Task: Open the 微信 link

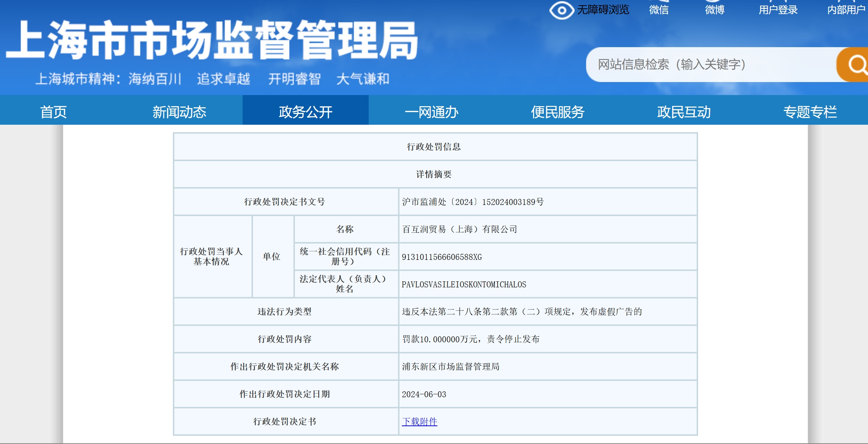Action: pyautogui.click(x=659, y=10)
